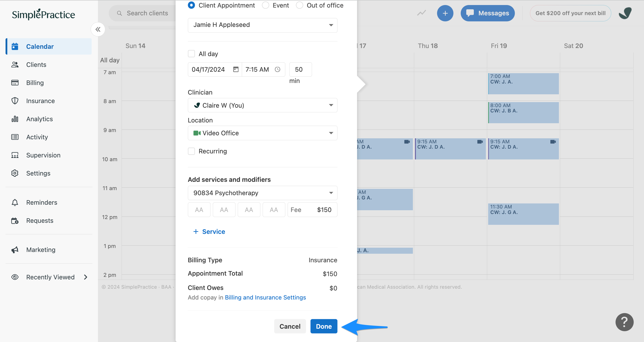Open the Billing section
The image size is (644, 342).
[35, 83]
